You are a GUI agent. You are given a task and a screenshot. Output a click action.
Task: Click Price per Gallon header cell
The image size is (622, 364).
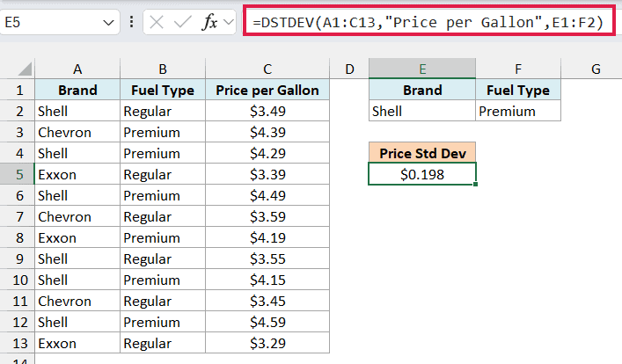click(267, 90)
